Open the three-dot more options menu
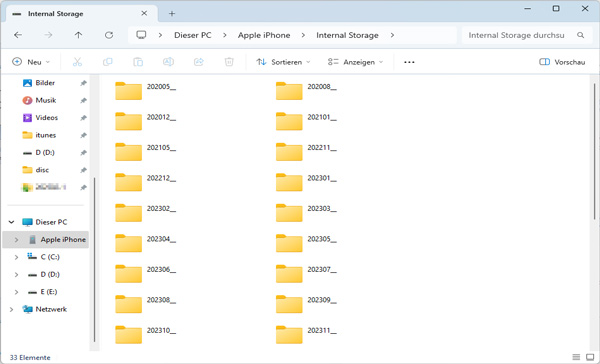The height and width of the screenshot is (364, 600). click(x=409, y=62)
